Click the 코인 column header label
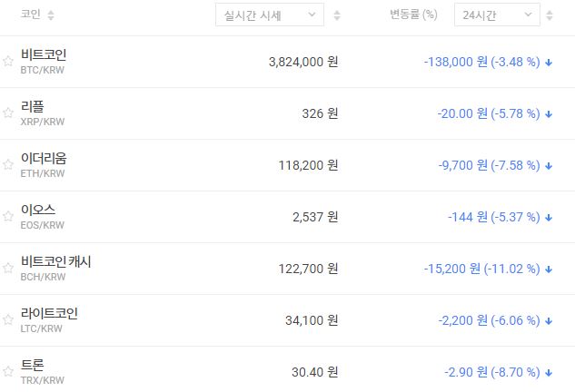Screen dimensions: 575x392 point(30,15)
